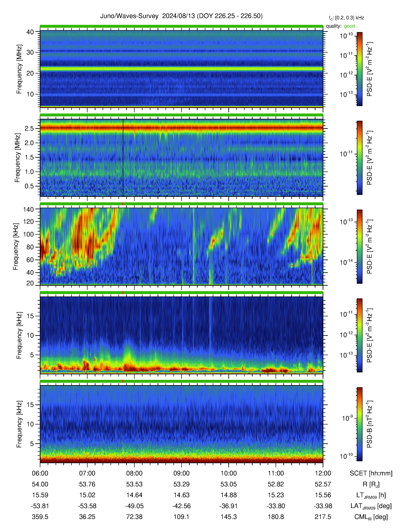This screenshot has height=532, width=411.
Task: Click the top panel PSD-E color bar
Action: point(360,69)
